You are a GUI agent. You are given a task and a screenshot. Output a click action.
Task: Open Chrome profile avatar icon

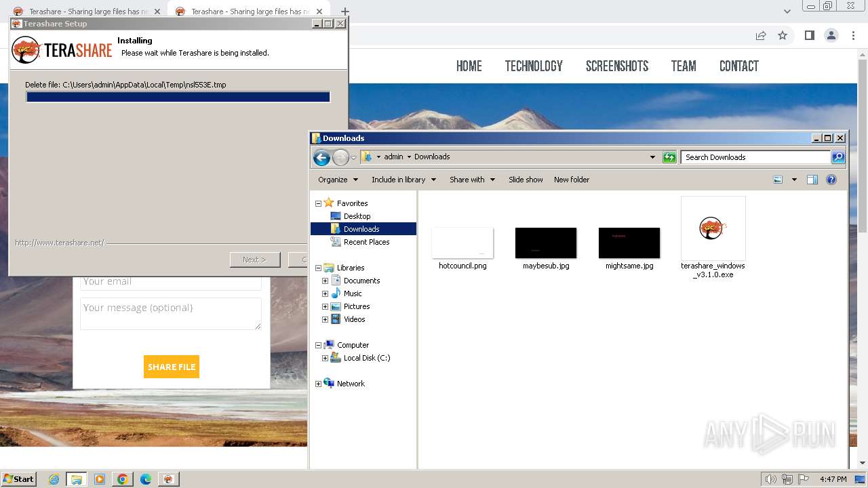[x=831, y=35]
